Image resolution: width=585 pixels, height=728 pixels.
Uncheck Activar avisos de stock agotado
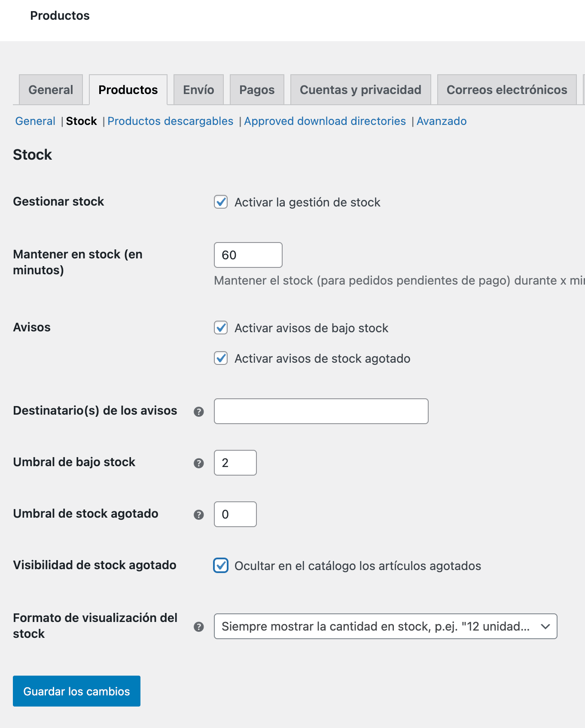(221, 358)
